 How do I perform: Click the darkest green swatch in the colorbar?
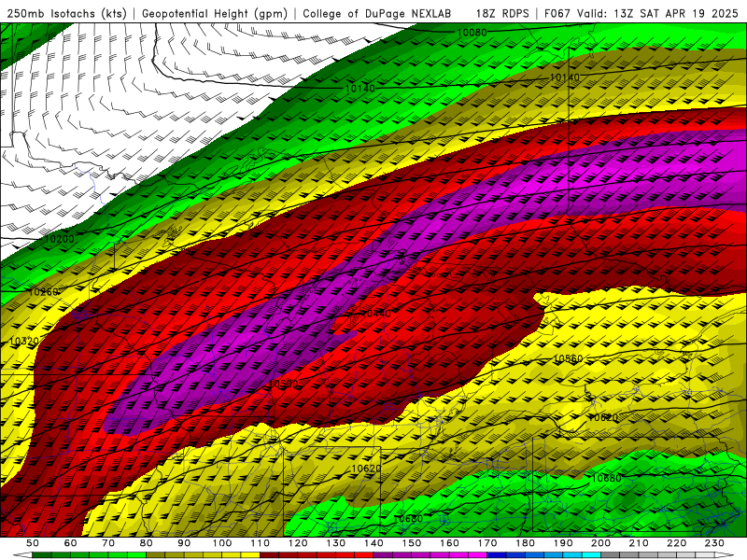tap(42, 554)
